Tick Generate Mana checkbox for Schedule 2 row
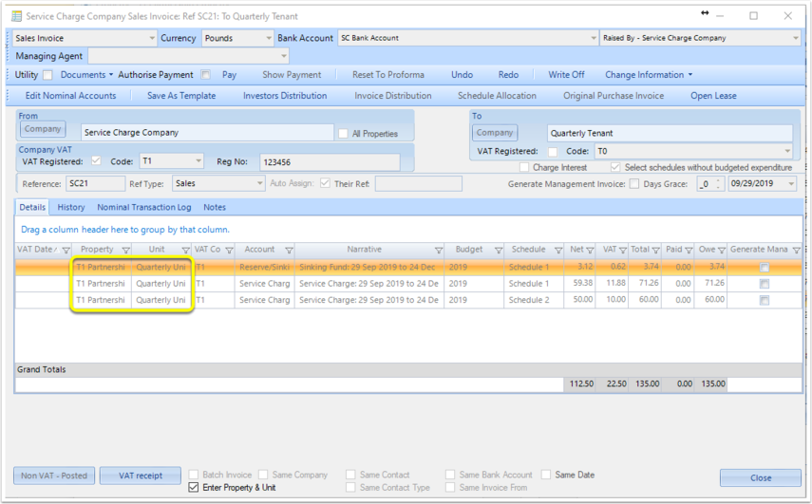Image resolution: width=812 pixels, height=504 pixels. pyautogui.click(x=765, y=300)
